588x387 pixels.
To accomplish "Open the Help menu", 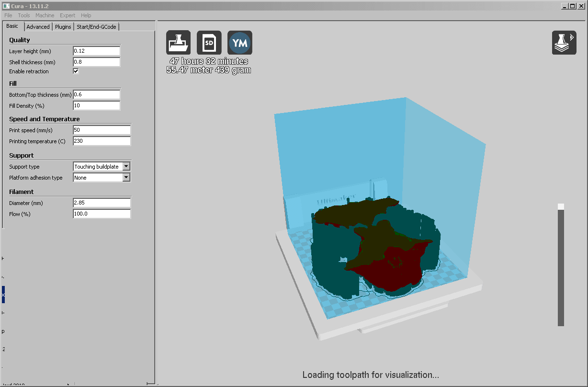I will coord(86,15).
